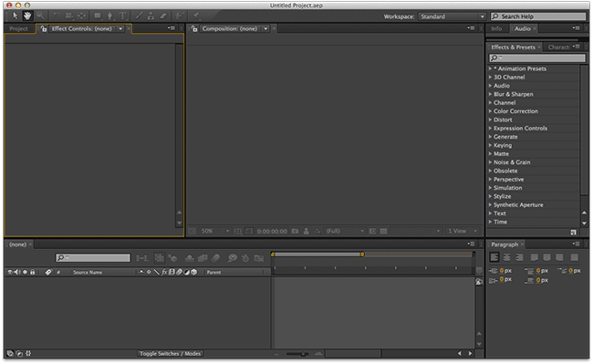This screenshot has height=364, width=593.
Task: Select the Zoom magnifier tool
Action: pos(40,16)
